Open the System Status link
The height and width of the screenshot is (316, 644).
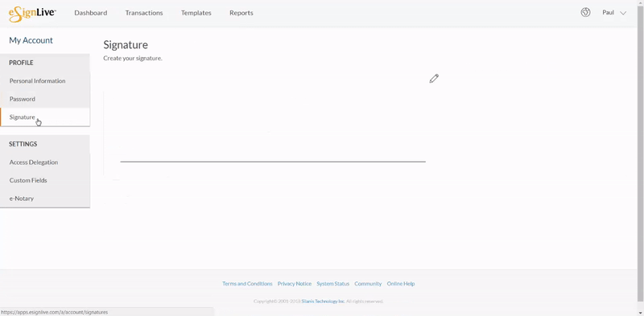pos(333,284)
